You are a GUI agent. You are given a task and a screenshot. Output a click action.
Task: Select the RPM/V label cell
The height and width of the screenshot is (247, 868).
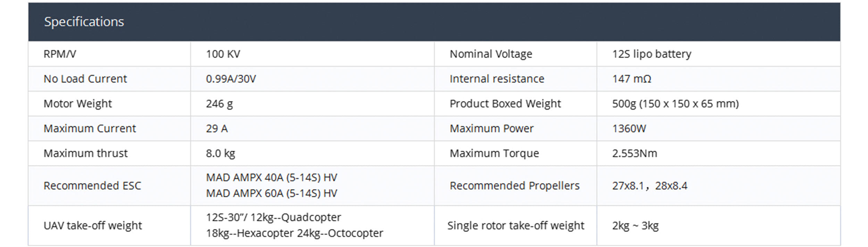point(60,54)
